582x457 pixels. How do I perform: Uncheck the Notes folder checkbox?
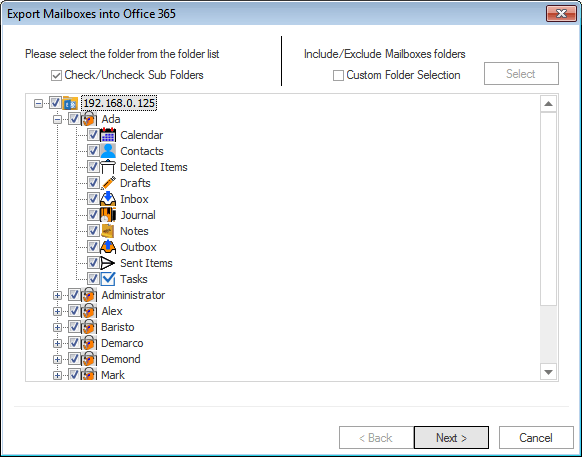coord(93,231)
